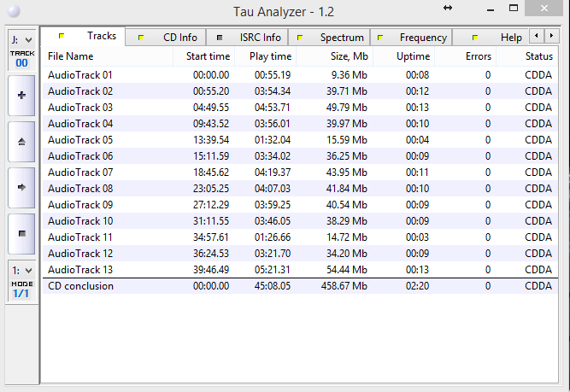The image size is (570, 392).
Task: Click the stop square button
Action: (22, 234)
